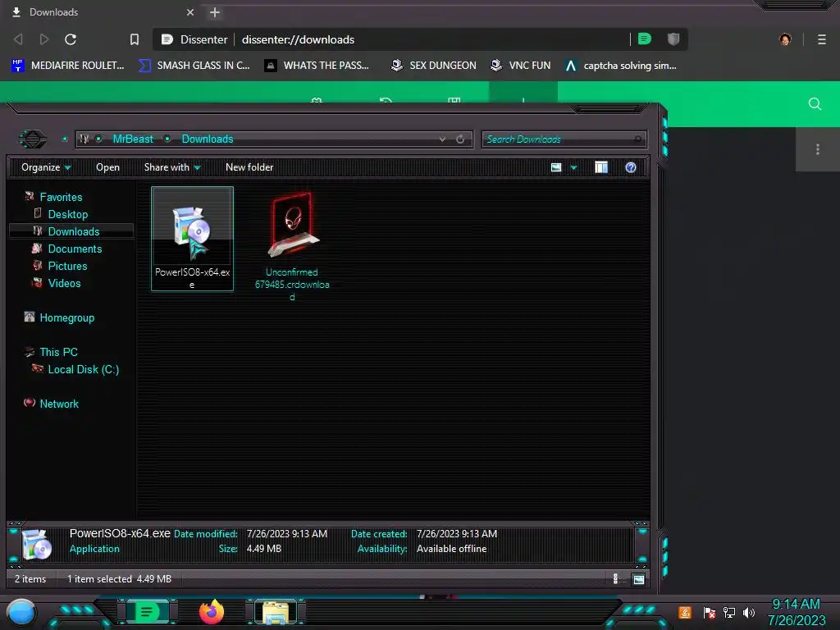Switch to large icons view via status bar
Viewport: 840px width, 630px height.
pos(638,579)
